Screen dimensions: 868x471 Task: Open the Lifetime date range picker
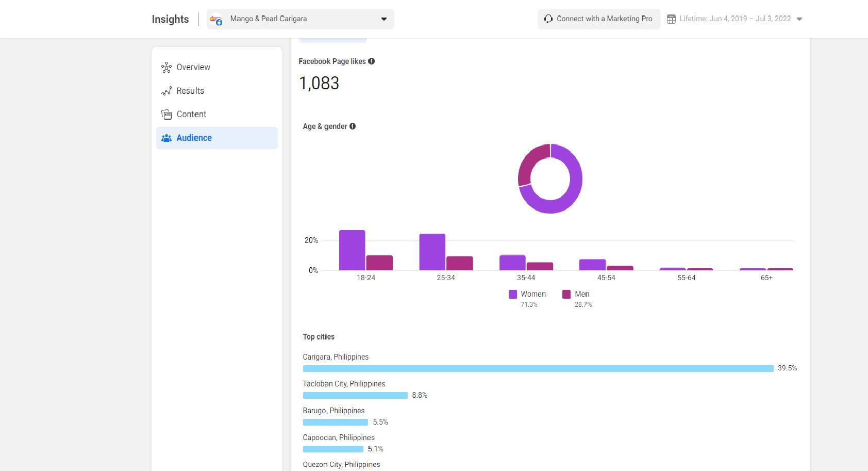pos(735,19)
